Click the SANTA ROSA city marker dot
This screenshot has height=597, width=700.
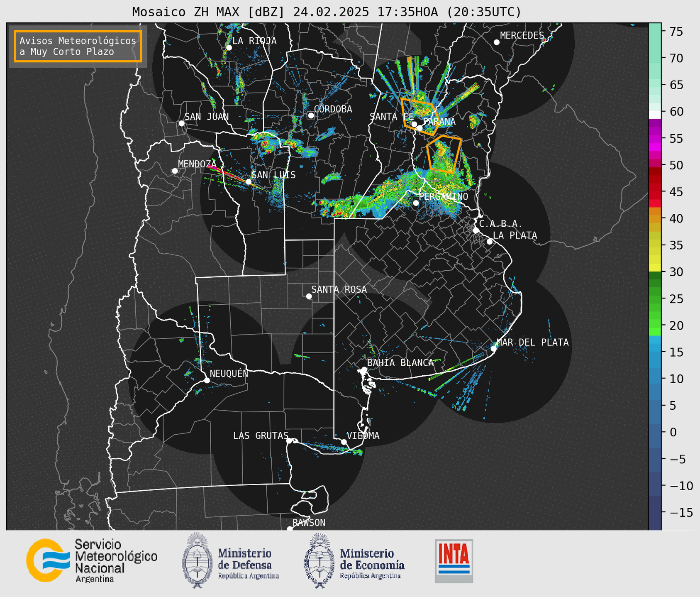coord(309,296)
